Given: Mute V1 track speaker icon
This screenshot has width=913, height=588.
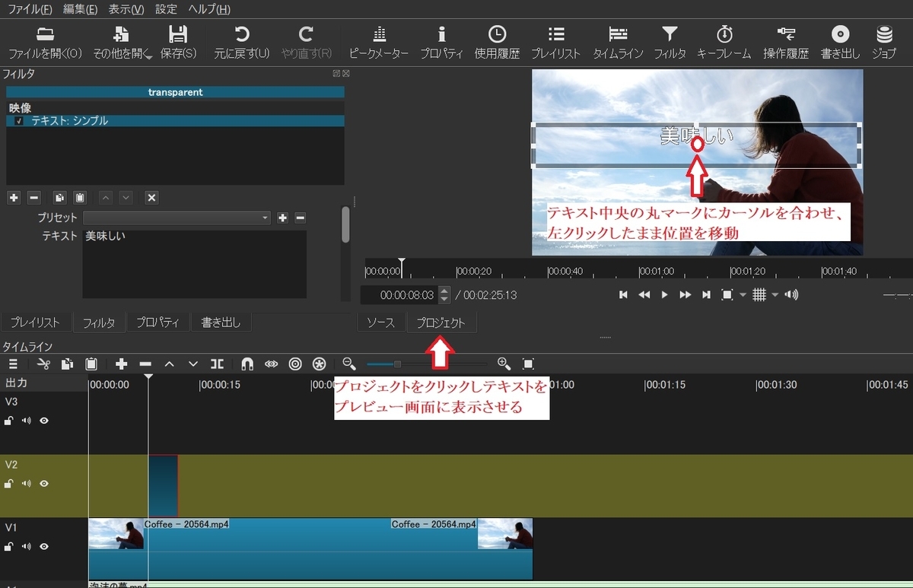Looking at the screenshot, I should tap(27, 547).
